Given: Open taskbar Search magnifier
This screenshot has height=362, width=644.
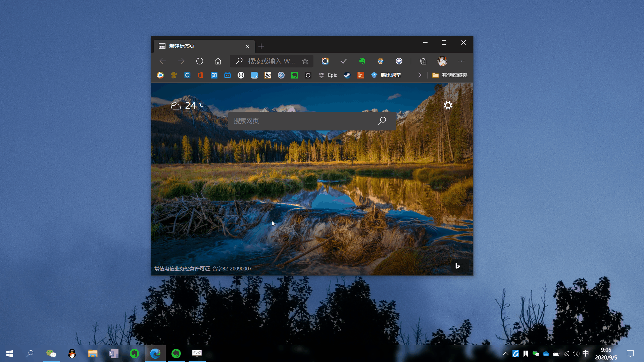Looking at the screenshot, I should [x=30, y=354].
